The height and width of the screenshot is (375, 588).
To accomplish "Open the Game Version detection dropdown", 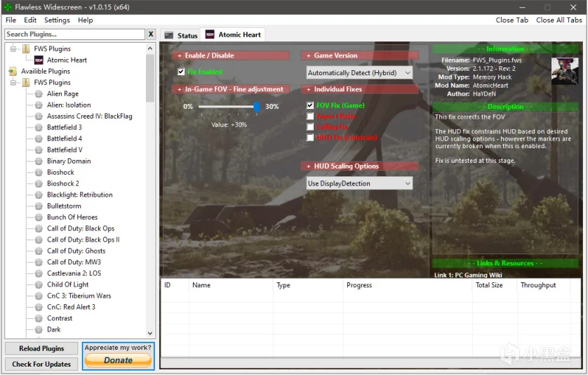I will [x=359, y=73].
